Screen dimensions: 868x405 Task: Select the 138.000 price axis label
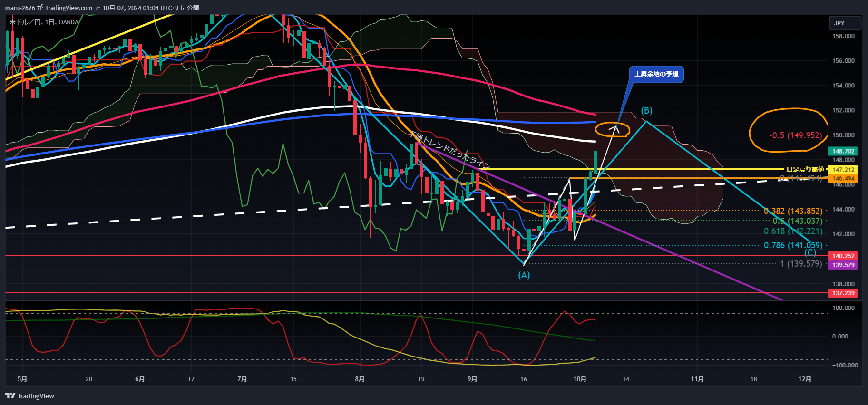click(843, 284)
